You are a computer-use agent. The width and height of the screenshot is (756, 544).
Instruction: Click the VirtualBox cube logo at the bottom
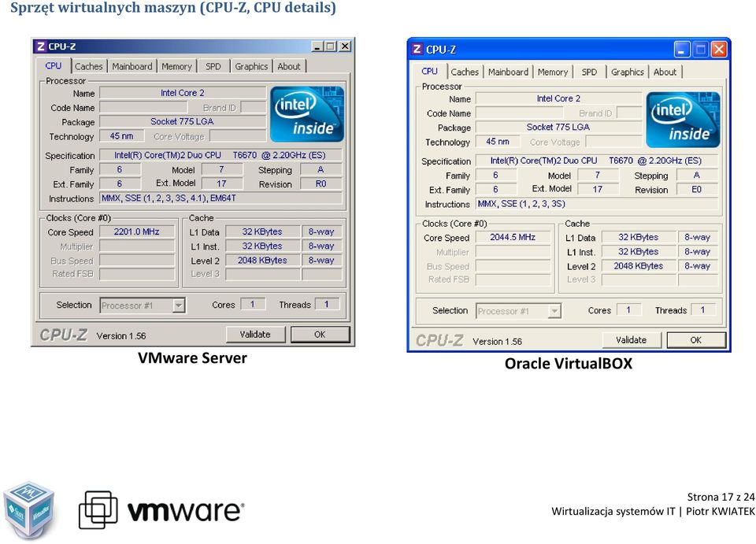pyautogui.click(x=29, y=510)
